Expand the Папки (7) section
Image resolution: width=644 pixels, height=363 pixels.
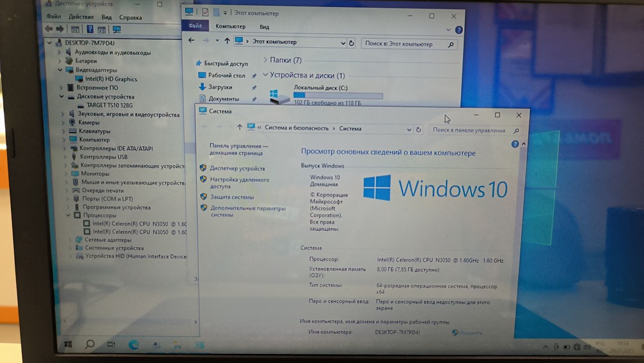265,60
